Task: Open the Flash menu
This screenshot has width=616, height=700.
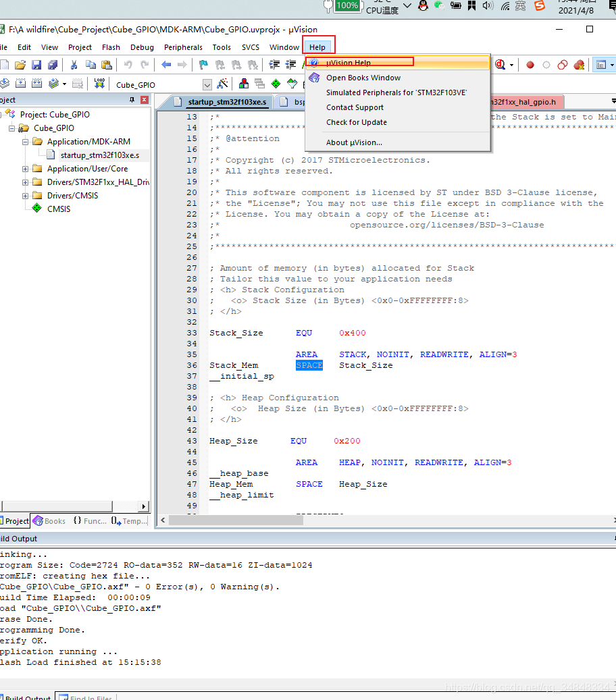Action: coord(111,47)
